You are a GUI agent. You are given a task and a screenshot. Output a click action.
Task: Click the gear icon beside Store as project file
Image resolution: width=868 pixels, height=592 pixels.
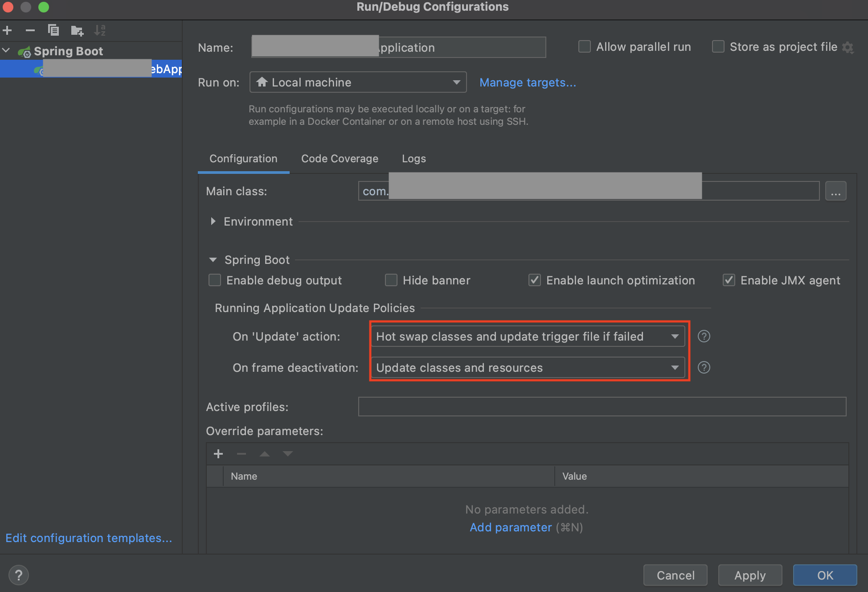click(848, 47)
